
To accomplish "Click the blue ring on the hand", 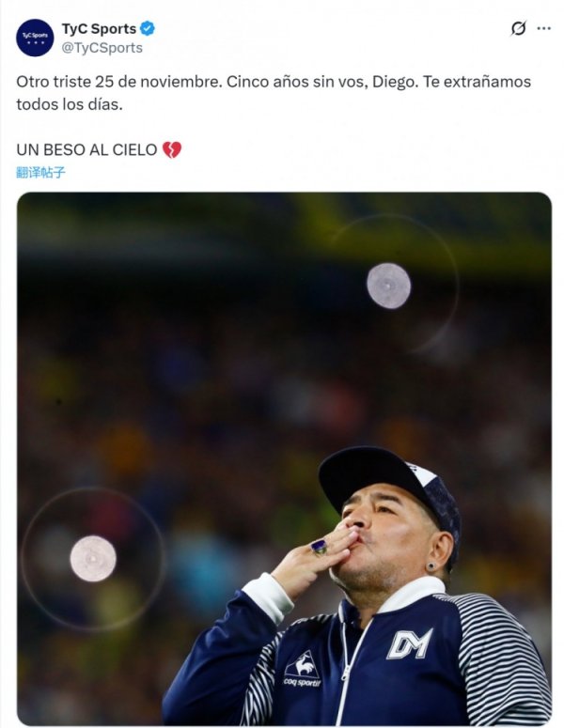I will click(x=319, y=546).
